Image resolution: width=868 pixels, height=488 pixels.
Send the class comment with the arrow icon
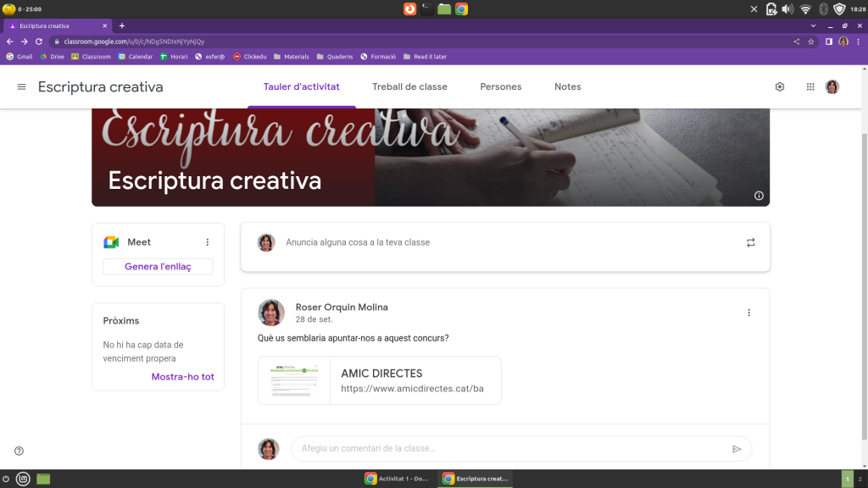click(x=737, y=449)
